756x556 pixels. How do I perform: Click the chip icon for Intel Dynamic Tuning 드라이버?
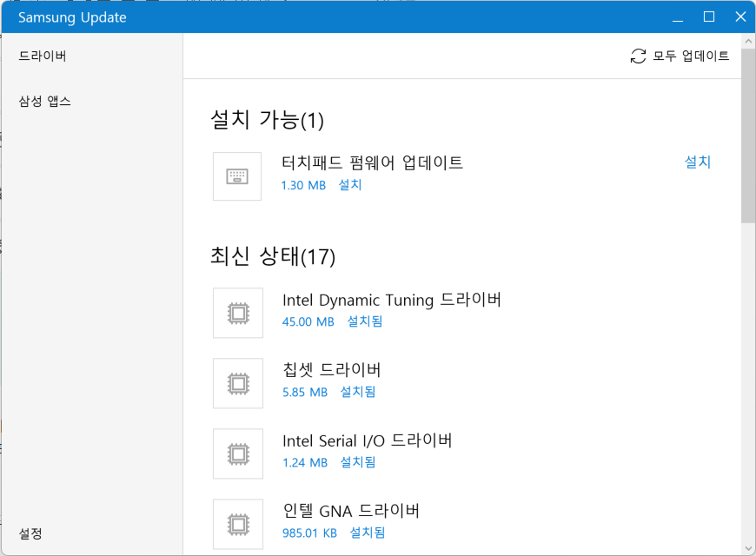point(238,313)
